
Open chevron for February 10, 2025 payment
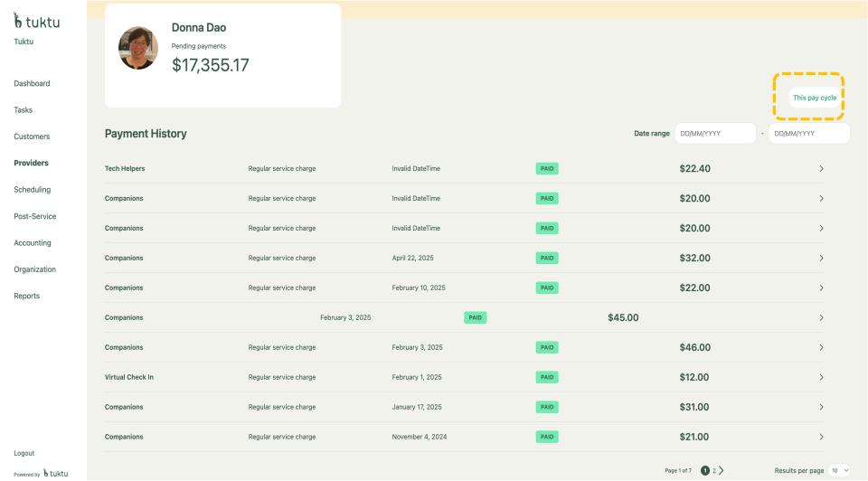(821, 288)
